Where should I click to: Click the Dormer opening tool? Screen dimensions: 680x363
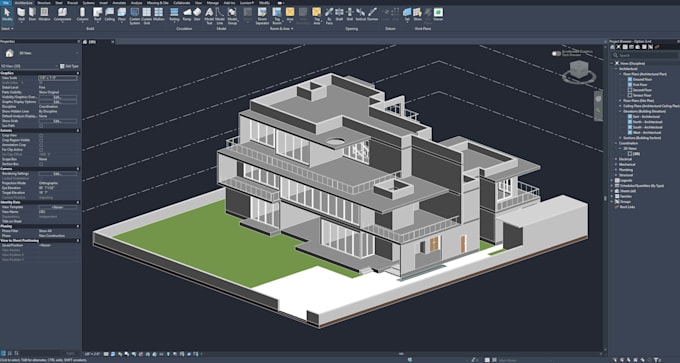coord(373,14)
